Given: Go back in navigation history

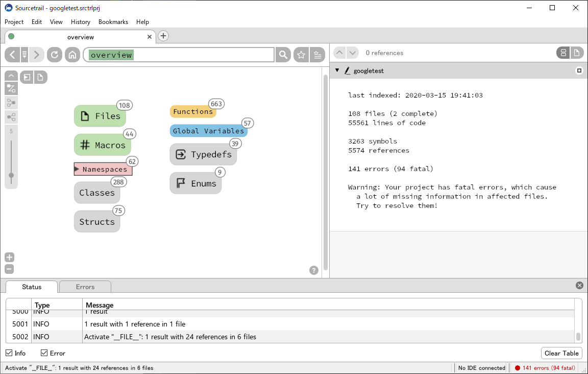Looking at the screenshot, I should pos(12,55).
